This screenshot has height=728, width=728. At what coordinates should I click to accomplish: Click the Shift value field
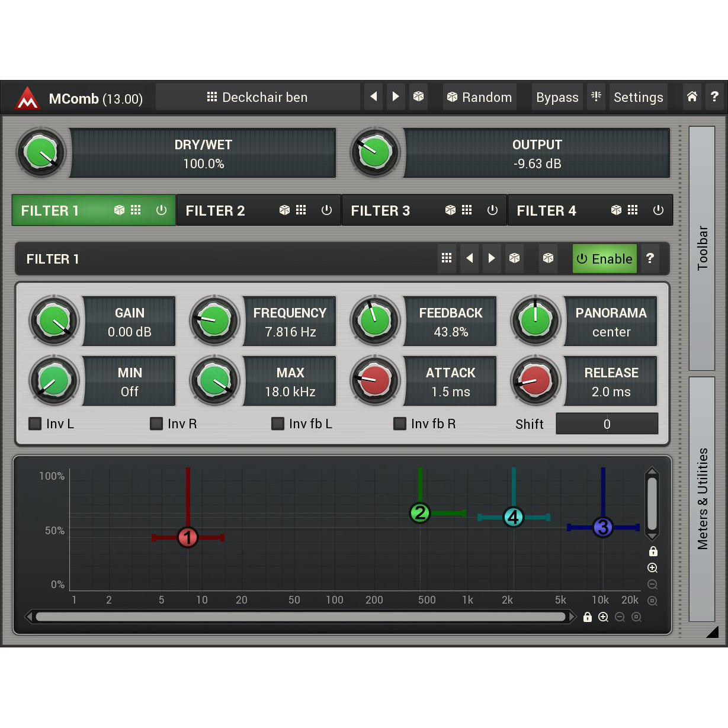(x=607, y=424)
